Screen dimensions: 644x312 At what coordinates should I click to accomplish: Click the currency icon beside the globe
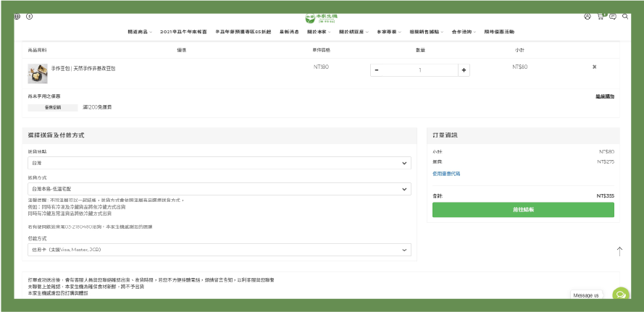(29, 16)
